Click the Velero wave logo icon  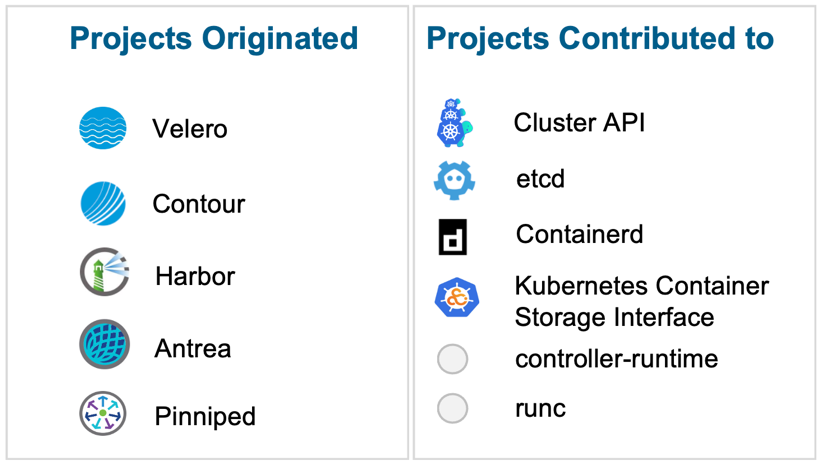(103, 129)
